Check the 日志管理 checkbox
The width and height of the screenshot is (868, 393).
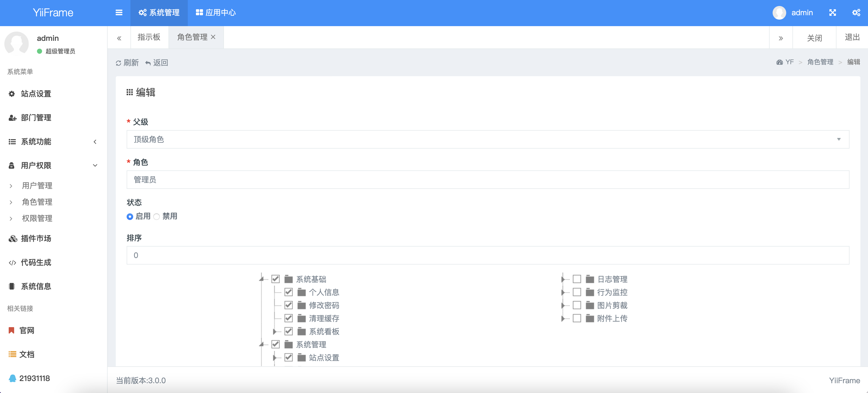tap(576, 279)
